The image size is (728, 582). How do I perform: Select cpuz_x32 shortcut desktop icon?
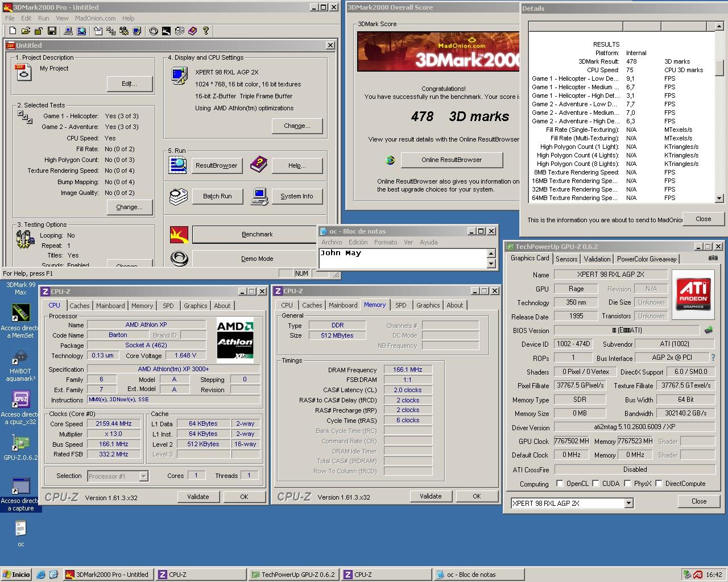pyautogui.click(x=20, y=408)
